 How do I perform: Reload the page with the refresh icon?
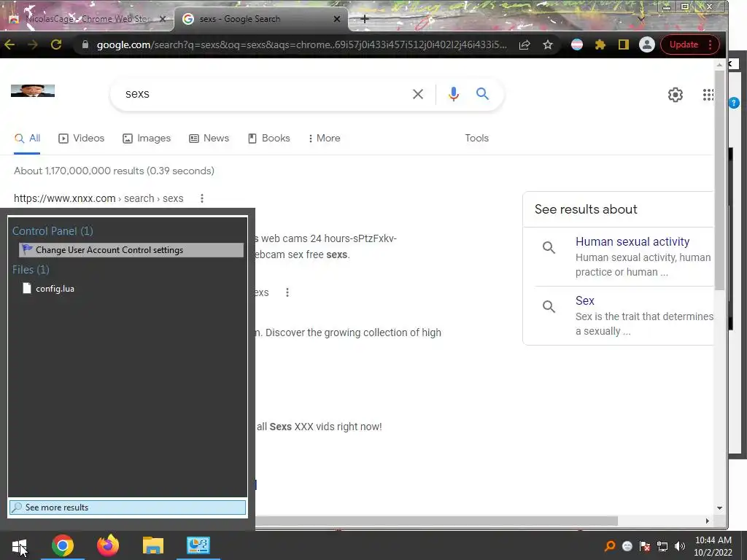click(x=56, y=44)
